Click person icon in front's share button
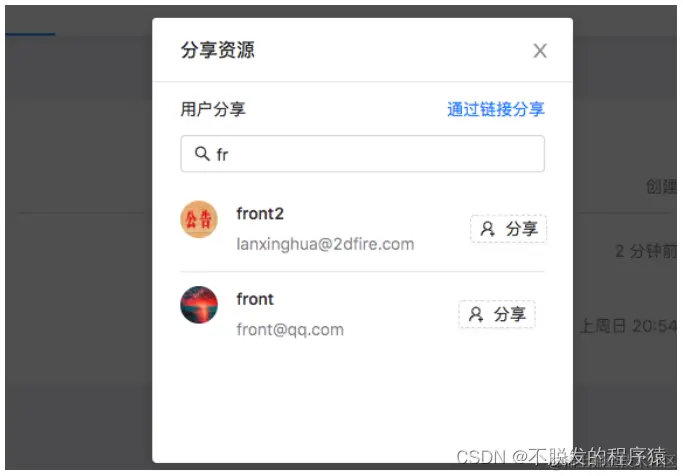The image size is (683, 476). click(476, 314)
